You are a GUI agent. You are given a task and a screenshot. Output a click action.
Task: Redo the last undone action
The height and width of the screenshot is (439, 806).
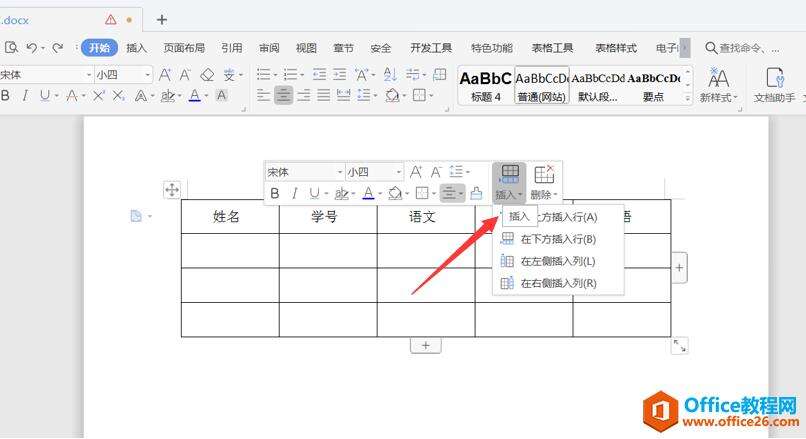58,48
